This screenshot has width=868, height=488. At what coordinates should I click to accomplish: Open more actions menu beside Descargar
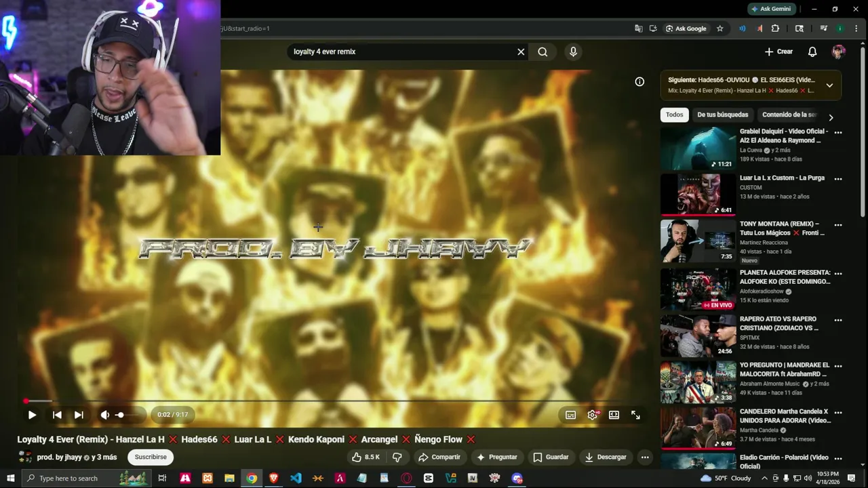click(x=645, y=457)
